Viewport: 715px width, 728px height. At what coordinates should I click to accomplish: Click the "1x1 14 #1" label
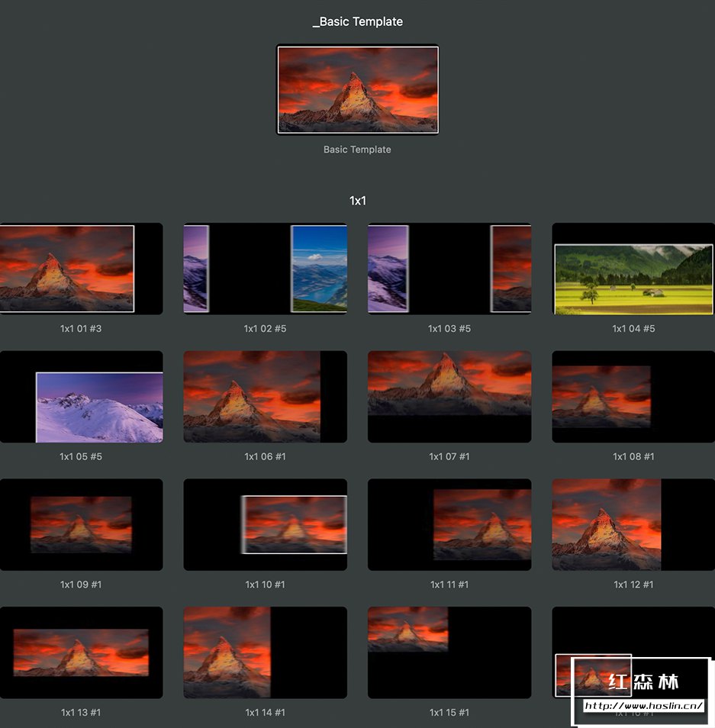pyautogui.click(x=265, y=712)
